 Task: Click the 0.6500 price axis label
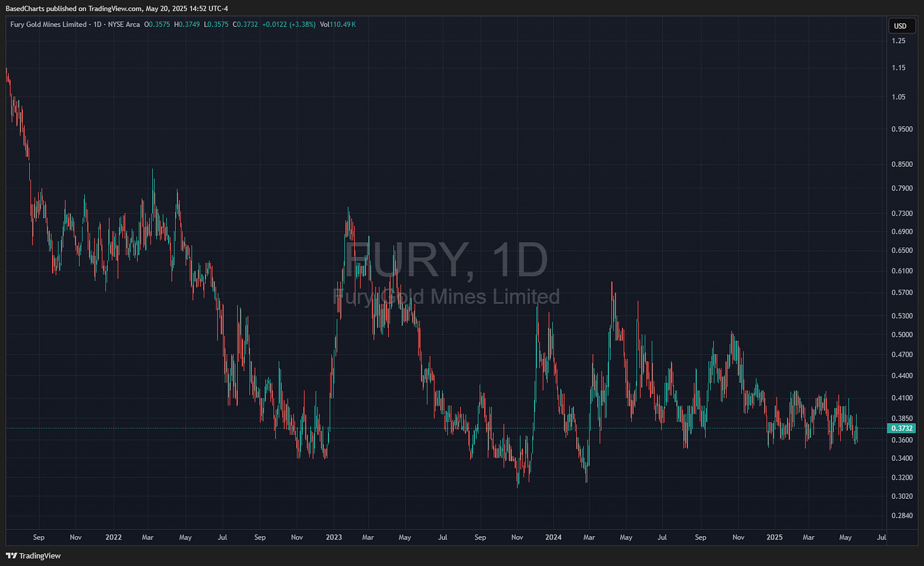click(x=902, y=251)
